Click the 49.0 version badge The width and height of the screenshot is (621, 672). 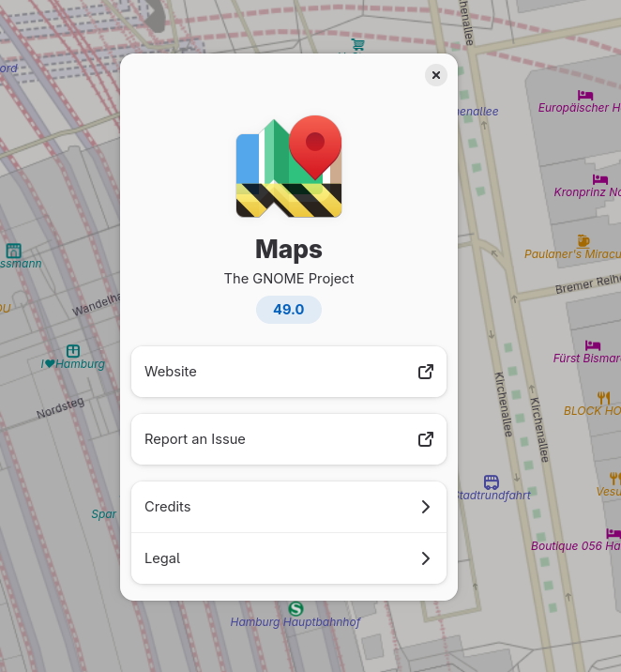click(289, 310)
